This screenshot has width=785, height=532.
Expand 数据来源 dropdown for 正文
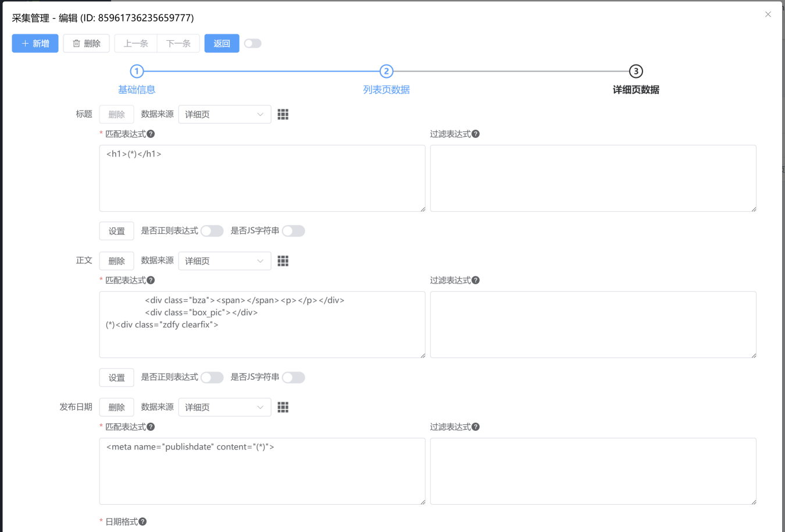coord(224,261)
